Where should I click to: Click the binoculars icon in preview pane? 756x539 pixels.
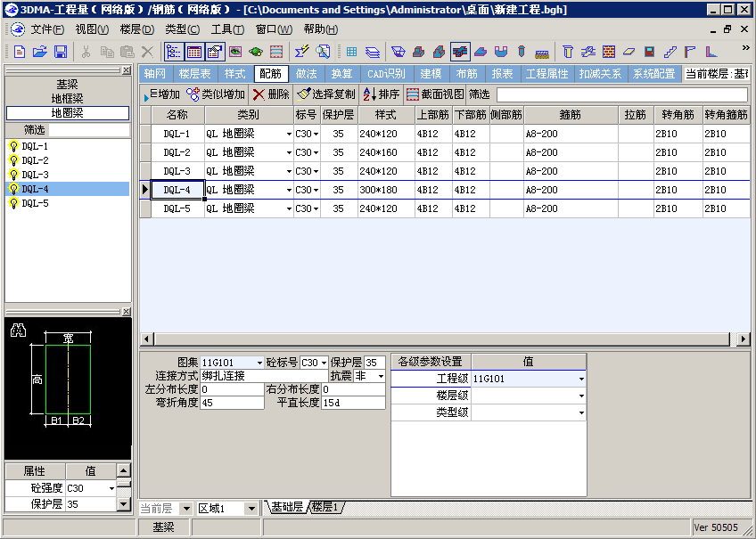[x=17, y=331]
